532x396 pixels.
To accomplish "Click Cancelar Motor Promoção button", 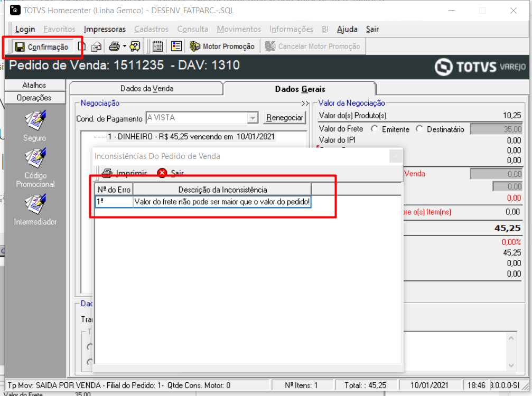I will 312,46.
